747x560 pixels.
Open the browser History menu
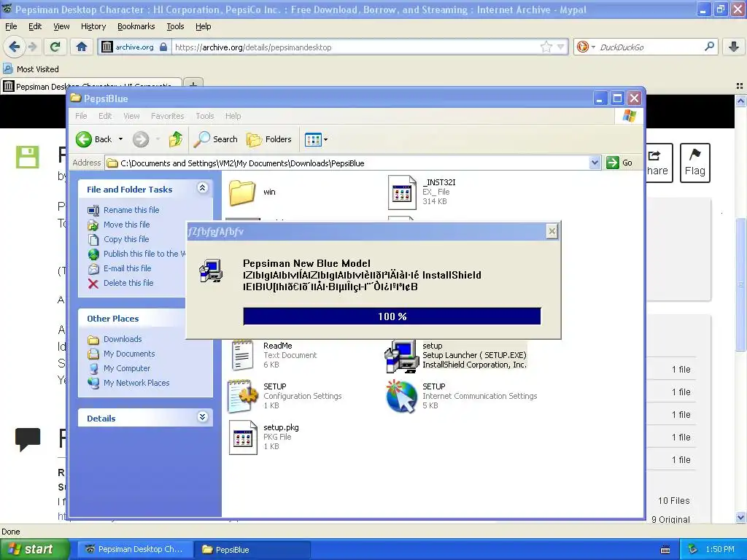(x=93, y=26)
